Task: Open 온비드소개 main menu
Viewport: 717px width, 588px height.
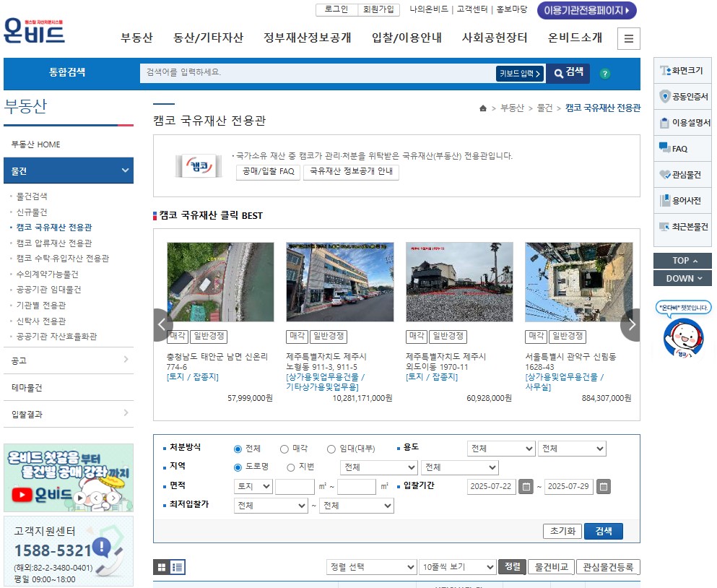Action: click(575, 38)
